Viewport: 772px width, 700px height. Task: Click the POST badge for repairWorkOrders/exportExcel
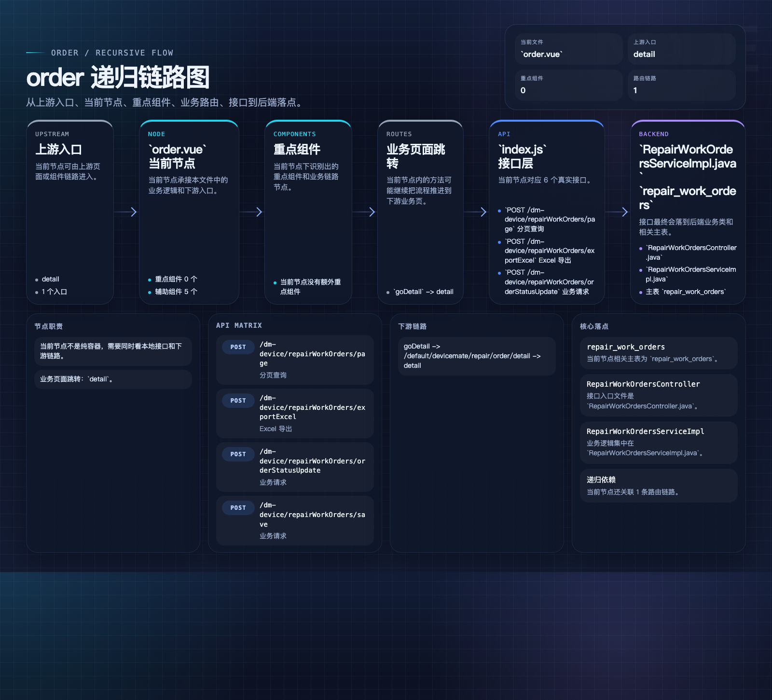[238, 401]
